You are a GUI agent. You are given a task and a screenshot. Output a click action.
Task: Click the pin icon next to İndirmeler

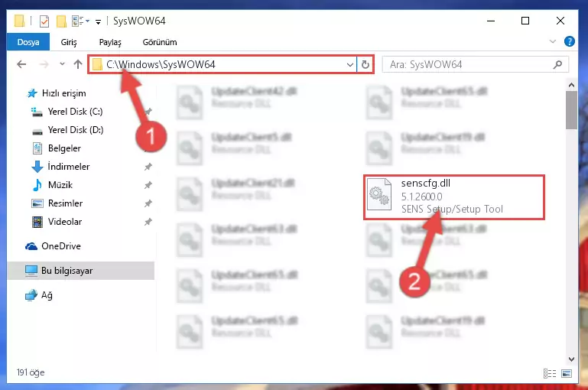pyautogui.click(x=148, y=167)
